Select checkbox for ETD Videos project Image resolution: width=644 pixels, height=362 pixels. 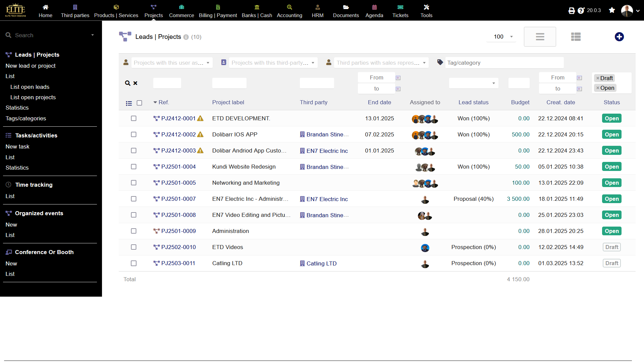133,247
